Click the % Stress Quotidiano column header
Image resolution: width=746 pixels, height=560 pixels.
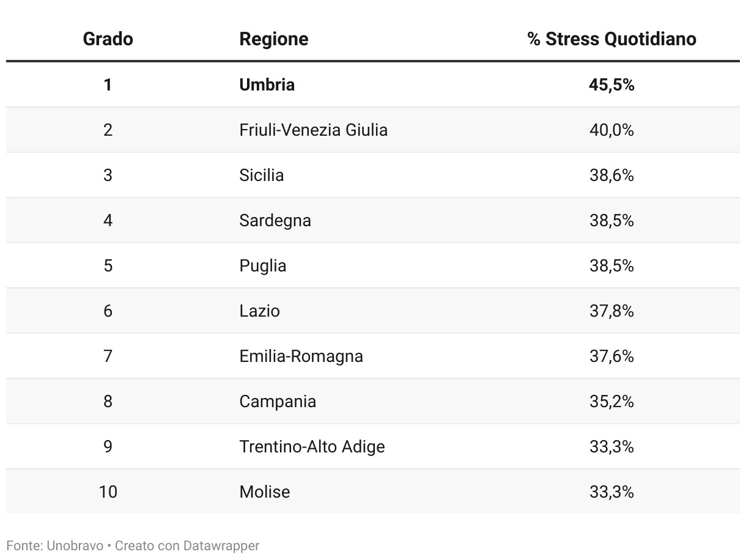click(x=611, y=39)
